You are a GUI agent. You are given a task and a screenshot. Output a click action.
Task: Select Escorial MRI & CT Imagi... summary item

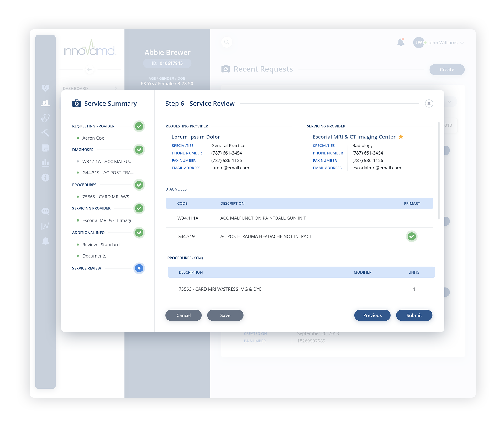[x=108, y=220]
